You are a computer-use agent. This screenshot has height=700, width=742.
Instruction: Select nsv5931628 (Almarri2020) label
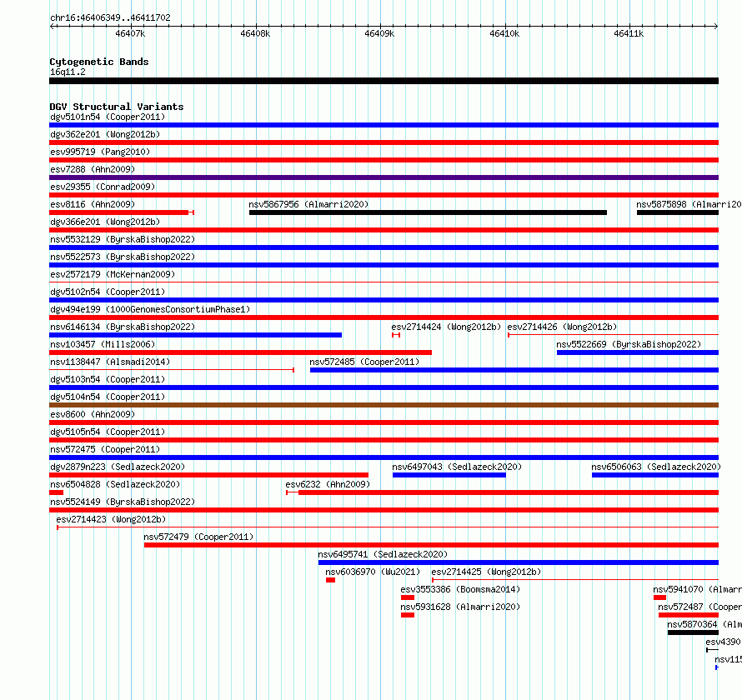[x=460, y=607]
